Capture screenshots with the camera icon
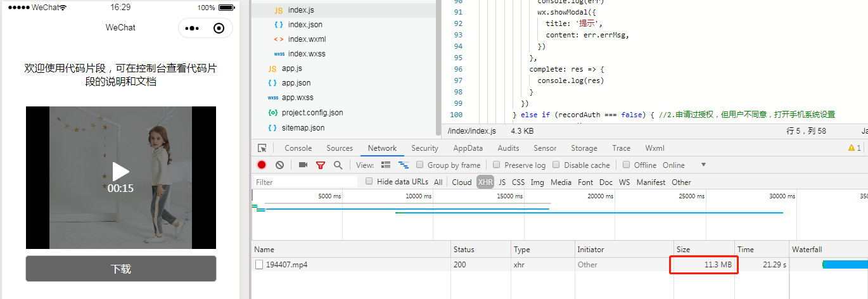 click(x=303, y=165)
